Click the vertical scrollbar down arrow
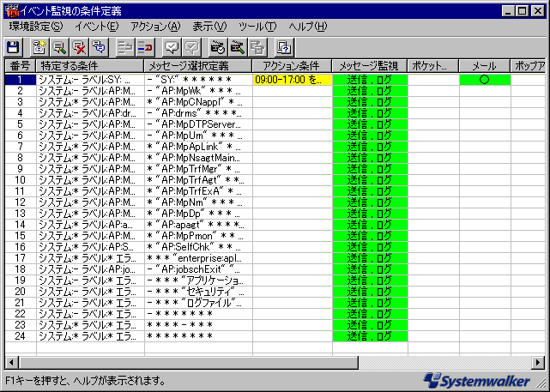Image resolution: width=550 pixels, height=392 pixels. tap(542, 349)
